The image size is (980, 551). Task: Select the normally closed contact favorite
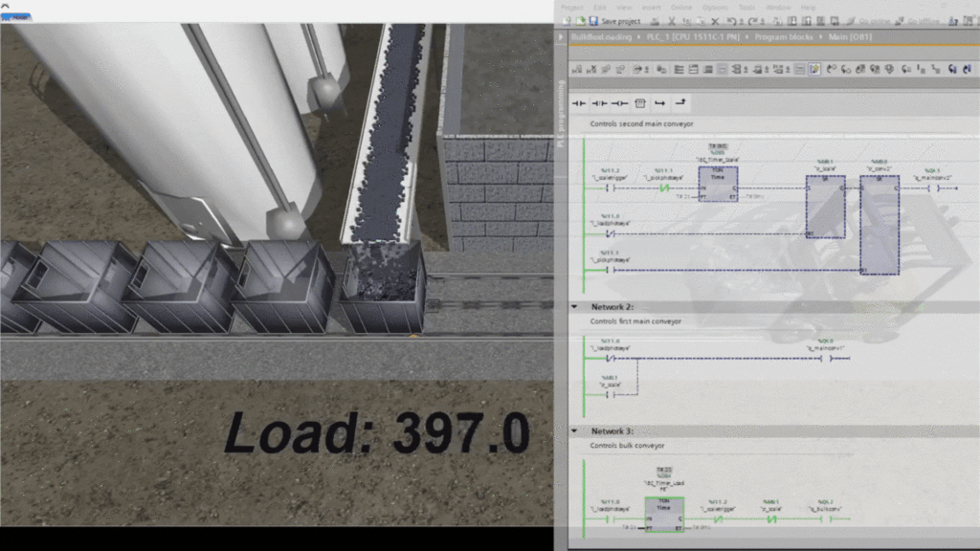(598, 103)
